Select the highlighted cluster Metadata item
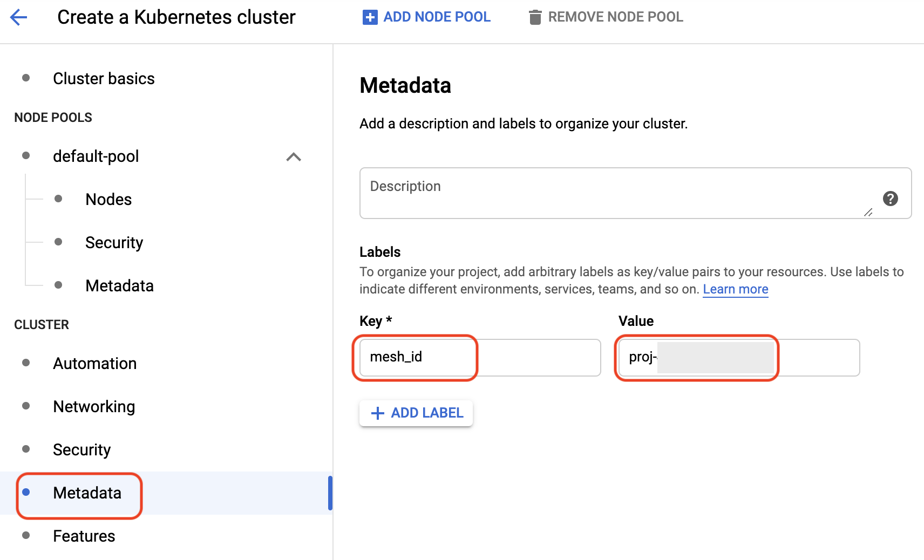Image resolution: width=924 pixels, height=560 pixels. (x=87, y=493)
